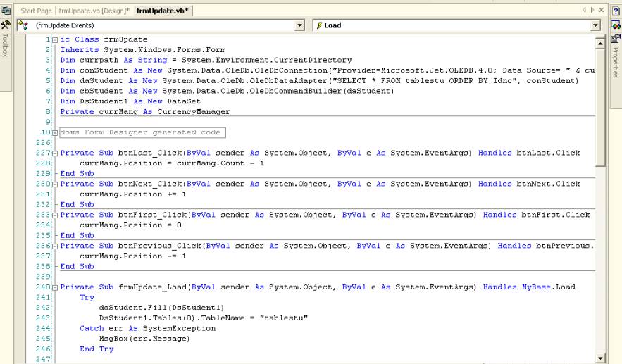Click 'daStudent.Fill(DsStudent1)' line
Screen dimensions: 622x364
(x=161, y=308)
